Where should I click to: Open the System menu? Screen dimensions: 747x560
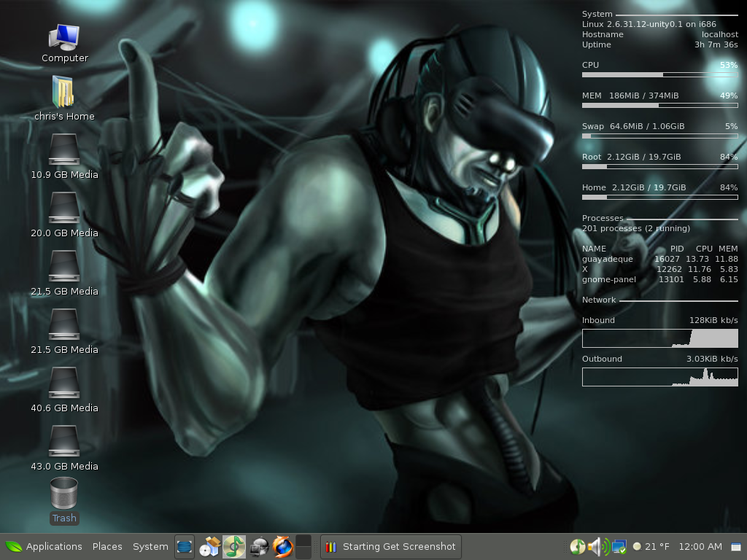pyautogui.click(x=150, y=546)
